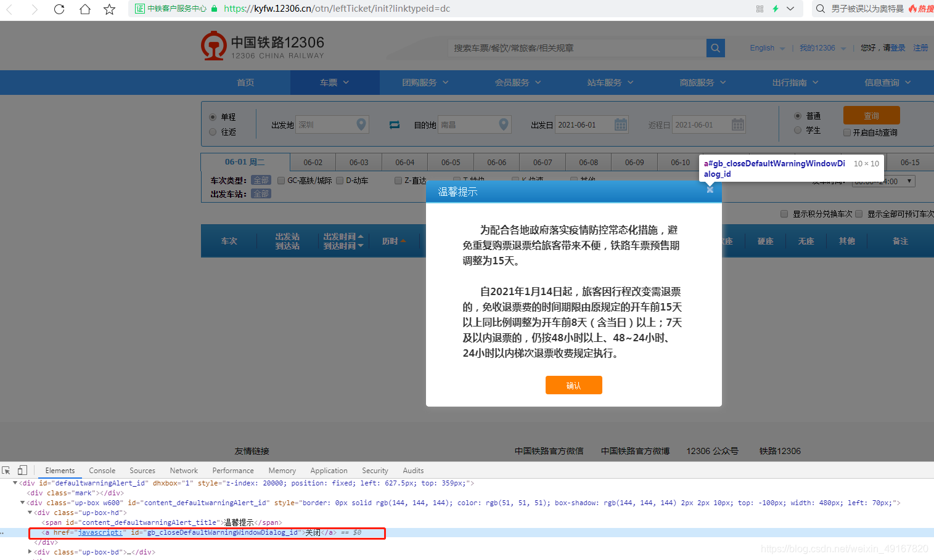Select the 单程 one-way radio button
The height and width of the screenshot is (560, 934).
click(x=213, y=117)
